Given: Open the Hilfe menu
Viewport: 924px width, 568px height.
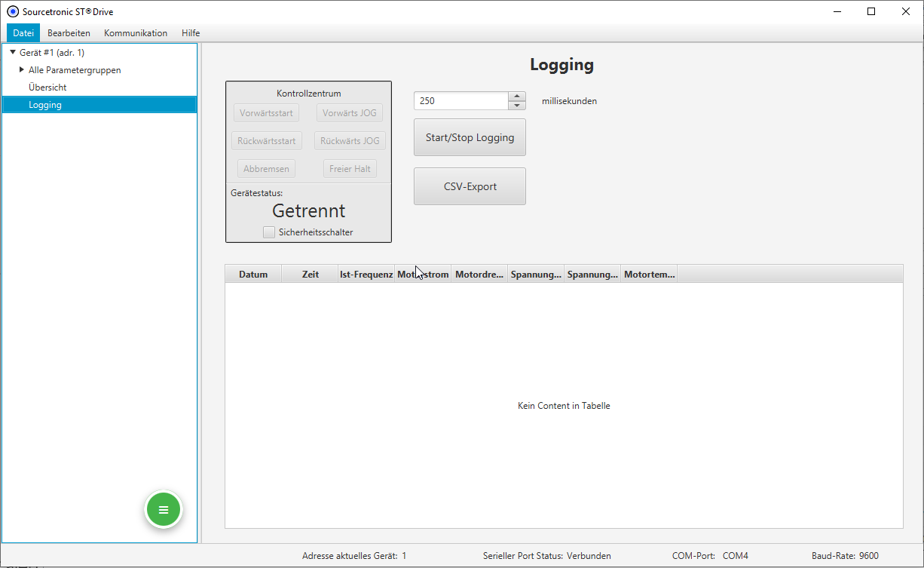Looking at the screenshot, I should click(x=191, y=33).
